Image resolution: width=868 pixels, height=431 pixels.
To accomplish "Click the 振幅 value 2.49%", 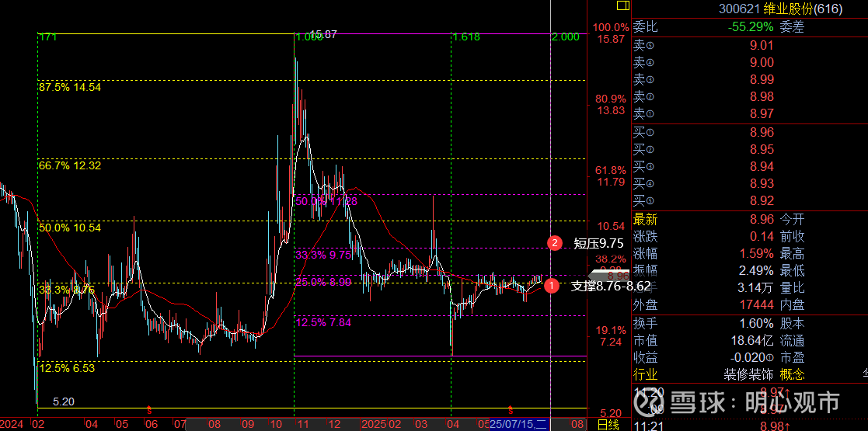I will (755, 271).
